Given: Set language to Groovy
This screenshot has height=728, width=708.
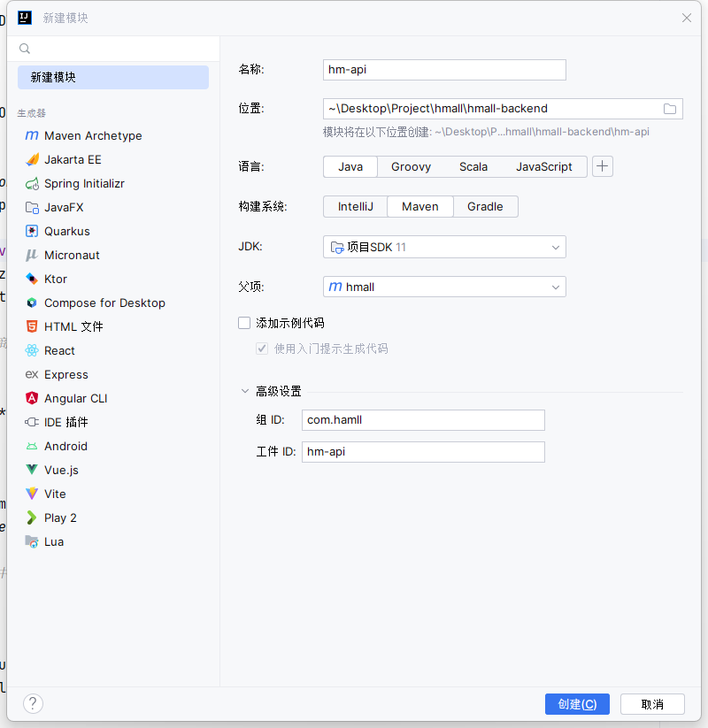Looking at the screenshot, I should click(411, 166).
